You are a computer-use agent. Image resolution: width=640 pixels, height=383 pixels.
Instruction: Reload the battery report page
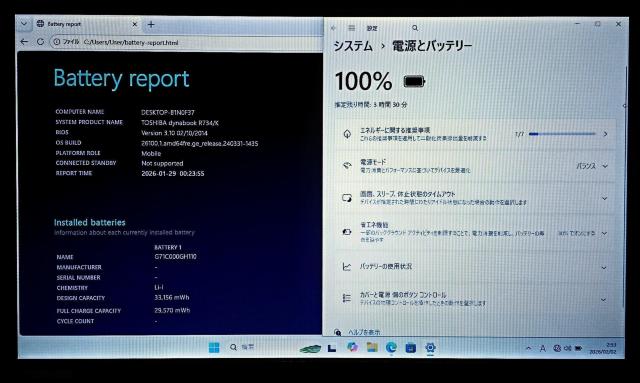click(x=40, y=42)
